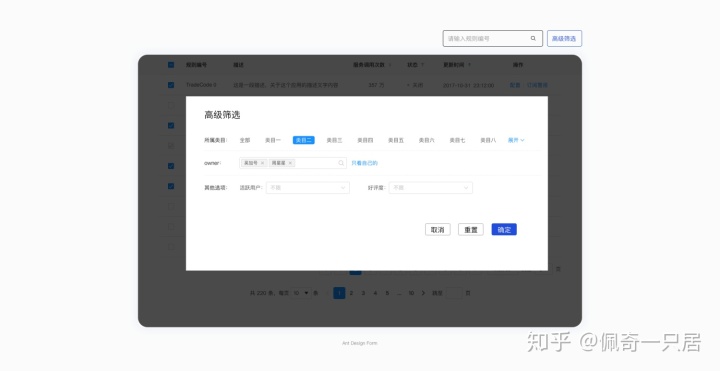Select the highlighted 类目二 category

point(304,140)
